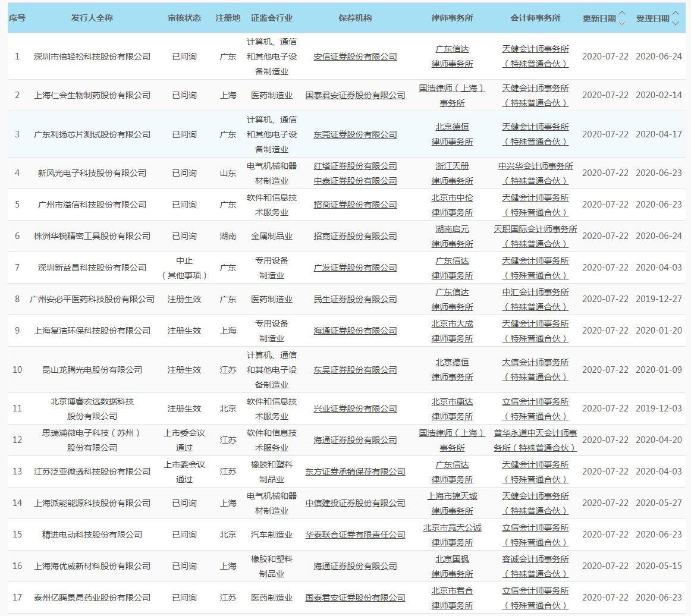Image resolution: width=691 pixels, height=616 pixels.
Task: Open 中泰证券股份有限公司 sponsor link
Action: (355, 181)
